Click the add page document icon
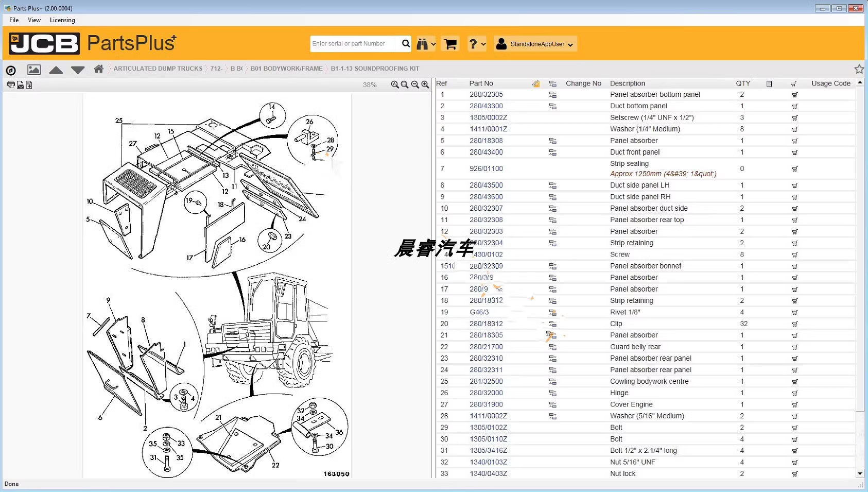This screenshot has width=868, height=492. (x=29, y=85)
